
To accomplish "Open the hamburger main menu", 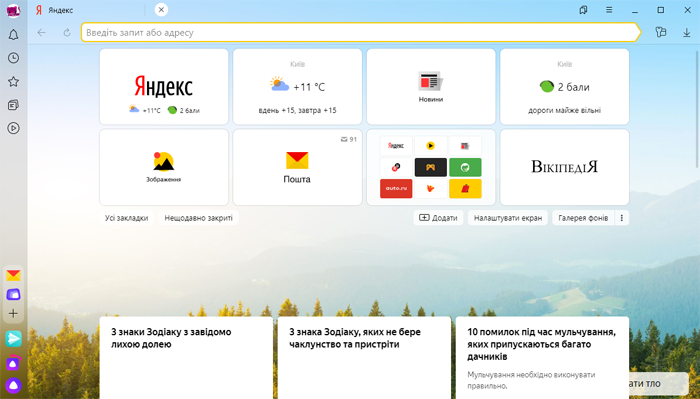I will [x=609, y=10].
